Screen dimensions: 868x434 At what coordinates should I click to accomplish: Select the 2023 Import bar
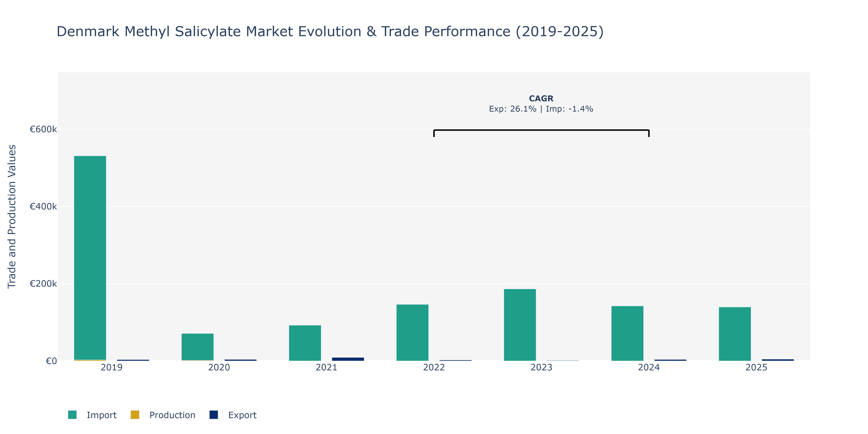[x=520, y=325]
